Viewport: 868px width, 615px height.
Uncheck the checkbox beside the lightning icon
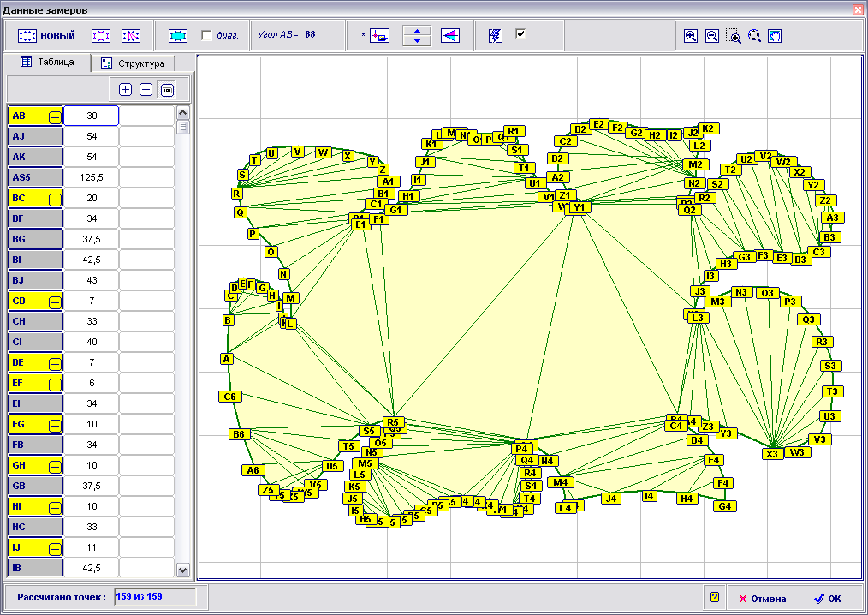[520, 34]
